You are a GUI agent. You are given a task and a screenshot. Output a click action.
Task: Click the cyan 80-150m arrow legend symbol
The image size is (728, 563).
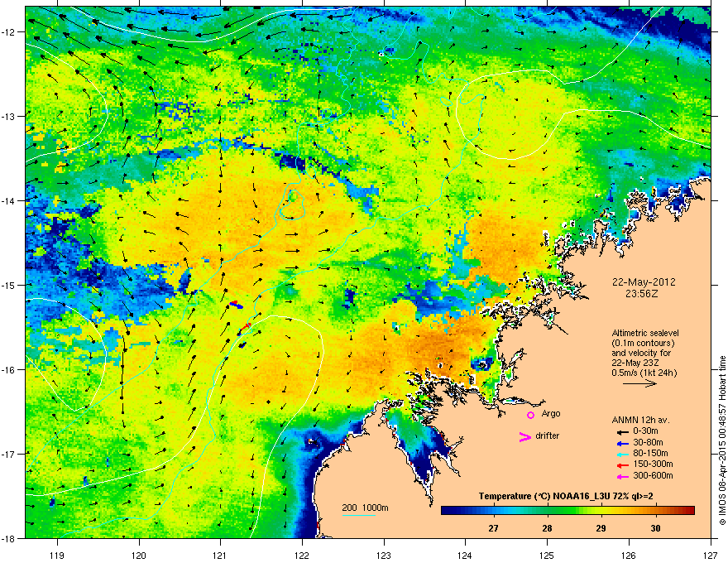623,455
